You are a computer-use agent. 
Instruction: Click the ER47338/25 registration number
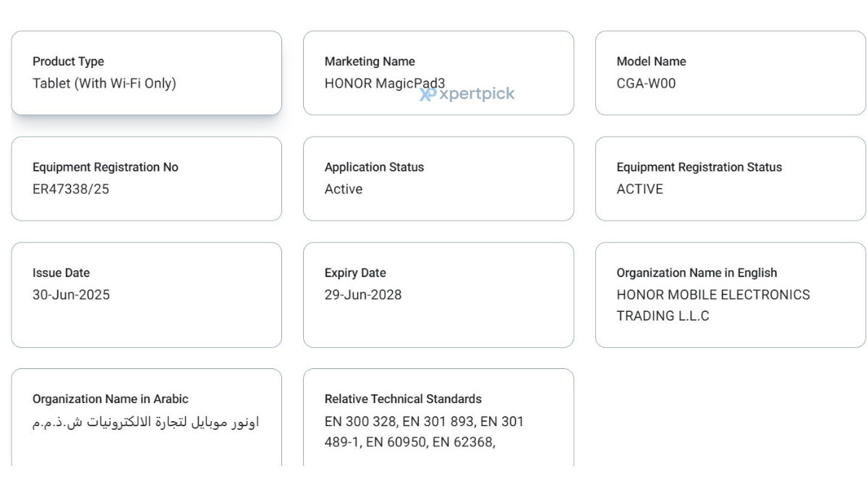[x=71, y=189]
